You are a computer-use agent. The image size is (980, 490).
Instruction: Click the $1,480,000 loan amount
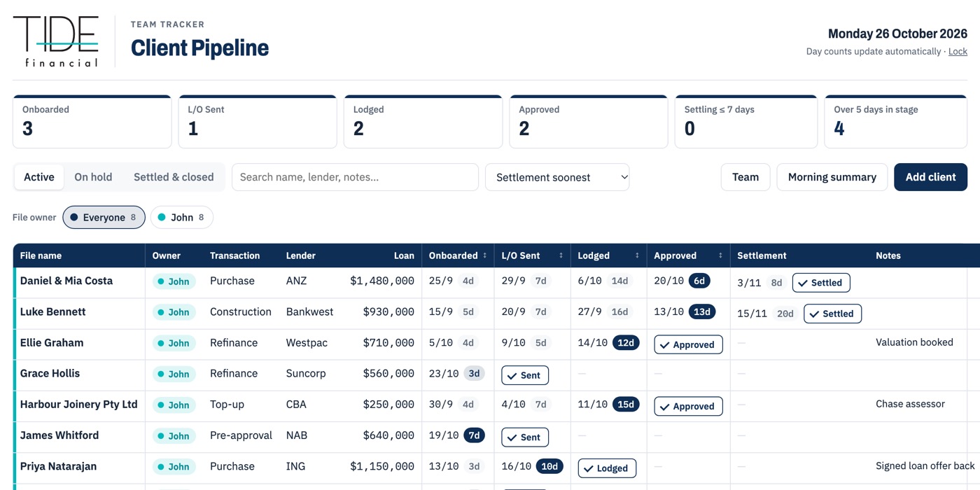point(382,281)
